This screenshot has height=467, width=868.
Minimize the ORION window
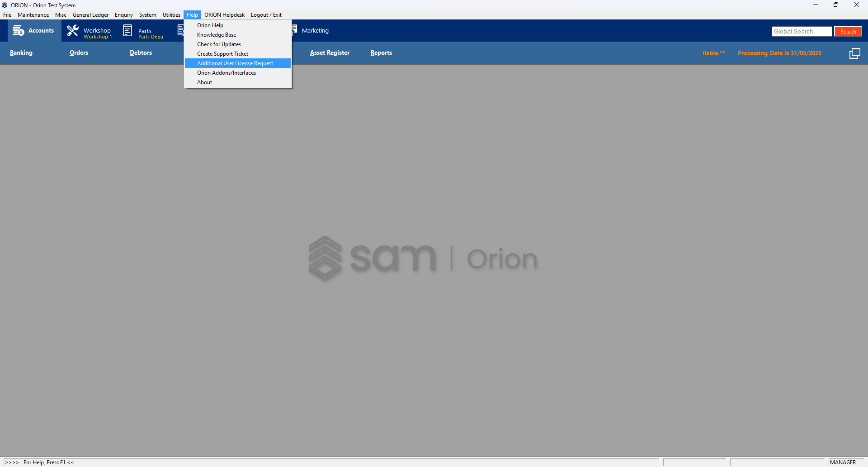815,5
